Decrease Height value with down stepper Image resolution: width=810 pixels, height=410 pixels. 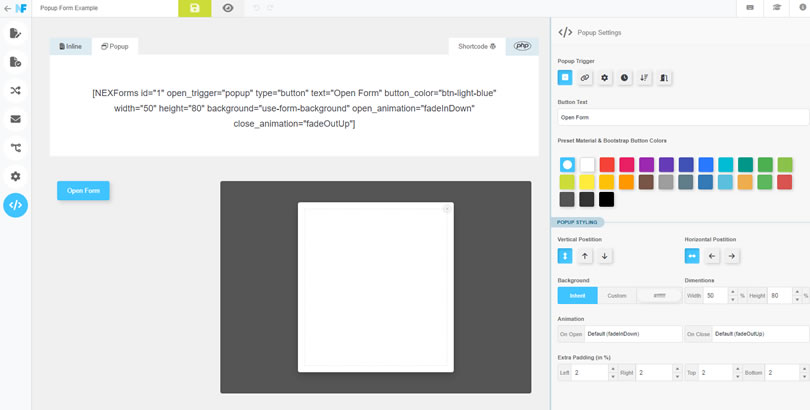tap(796, 299)
